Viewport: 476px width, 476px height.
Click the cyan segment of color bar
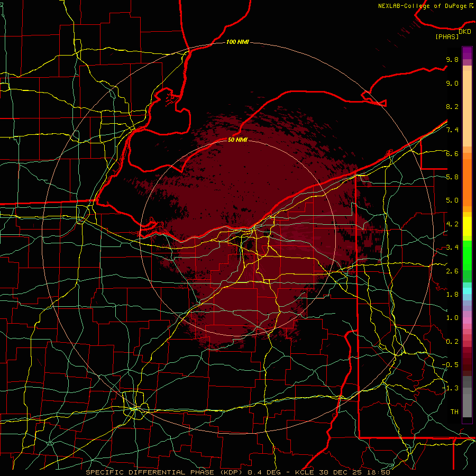coord(467,291)
